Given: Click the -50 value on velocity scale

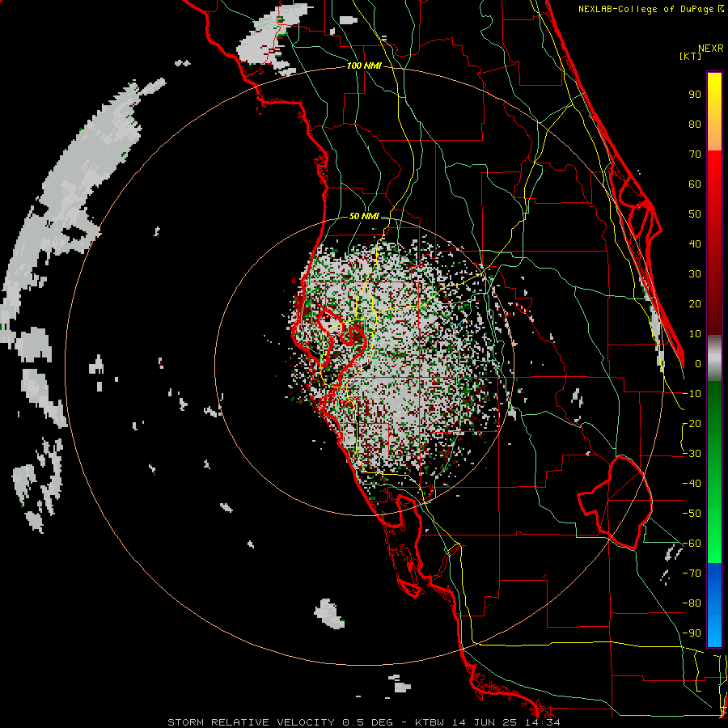Looking at the screenshot, I should 692,514.
